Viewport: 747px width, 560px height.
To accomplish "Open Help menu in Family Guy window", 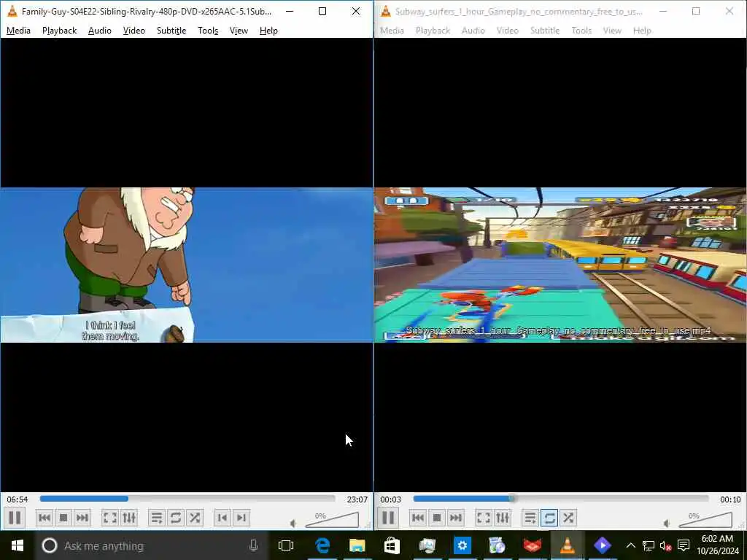I will coord(268,31).
